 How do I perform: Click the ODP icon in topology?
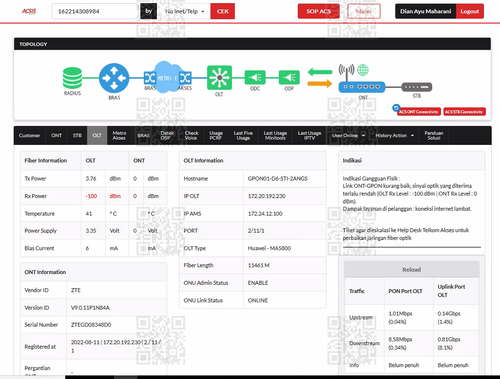pos(289,78)
